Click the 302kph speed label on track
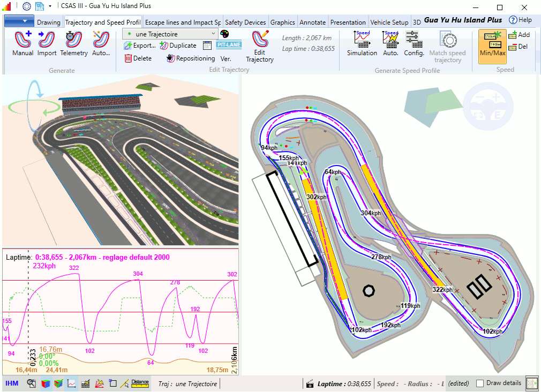Image resolution: width=541 pixels, height=392 pixels. (317, 197)
